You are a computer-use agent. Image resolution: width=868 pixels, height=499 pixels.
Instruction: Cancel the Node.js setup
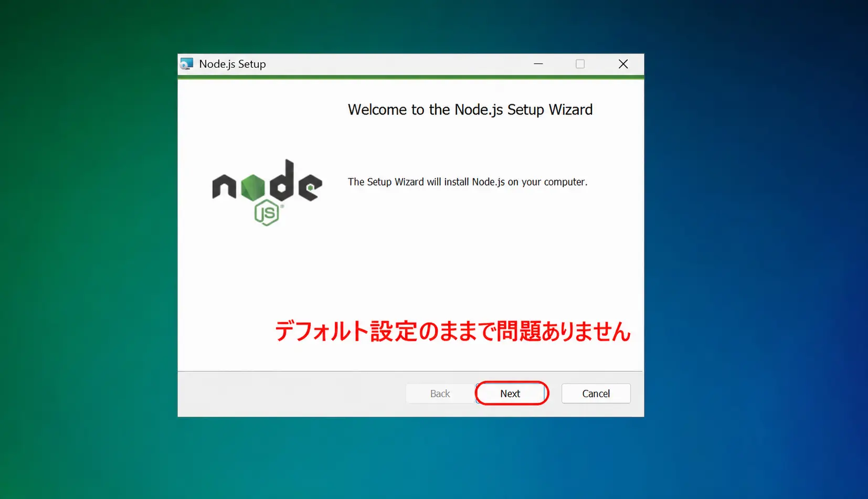tap(596, 394)
